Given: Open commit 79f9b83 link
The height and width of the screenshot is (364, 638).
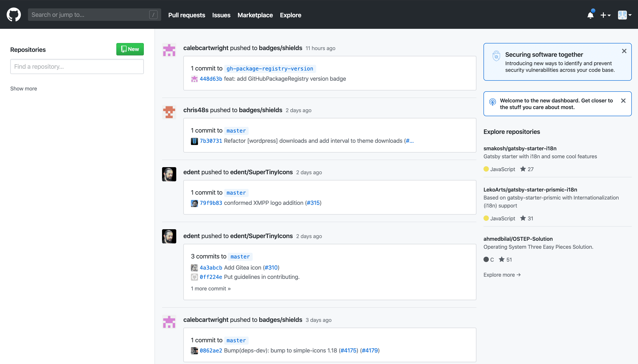Looking at the screenshot, I should tap(211, 203).
